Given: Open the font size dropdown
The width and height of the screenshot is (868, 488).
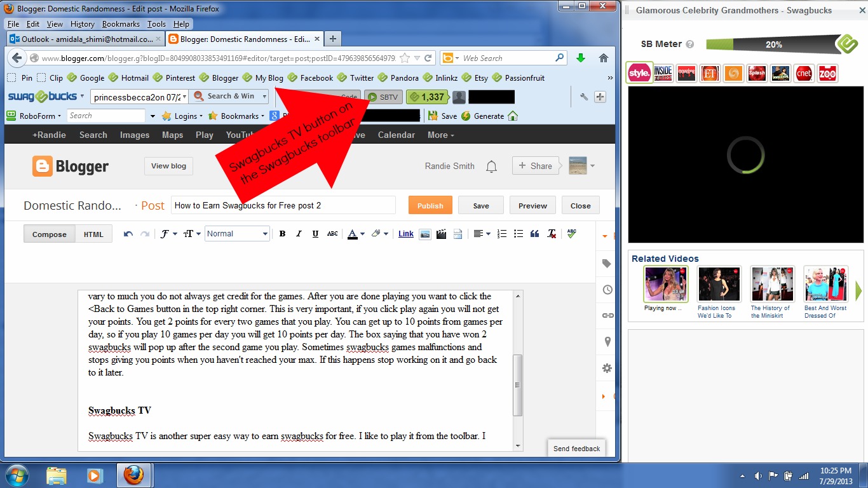Looking at the screenshot, I should pyautogui.click(x=193, y=234).
